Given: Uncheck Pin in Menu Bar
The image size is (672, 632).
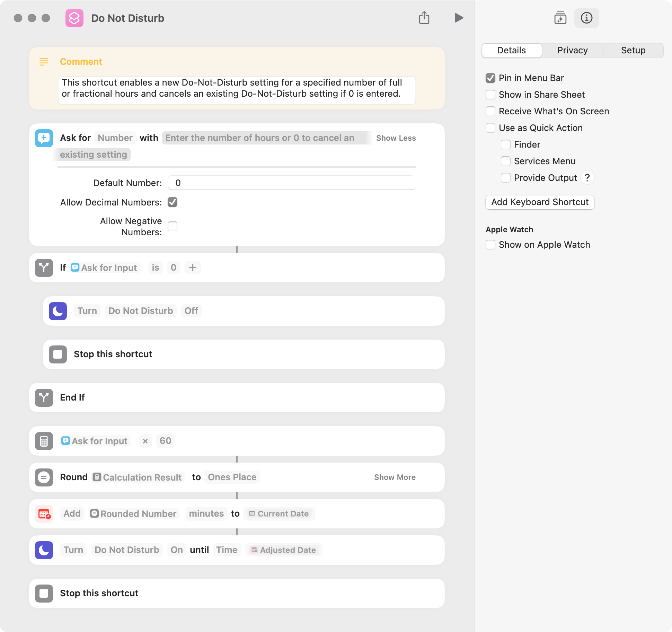Looking at the screenshot, I should pyautogui.click(x=490, y=78).
